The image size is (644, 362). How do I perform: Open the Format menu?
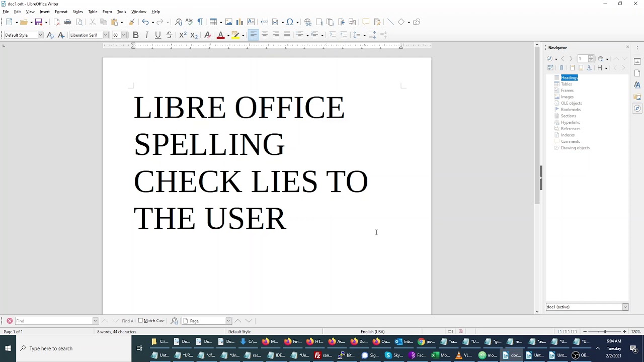(x=61, y=12)
